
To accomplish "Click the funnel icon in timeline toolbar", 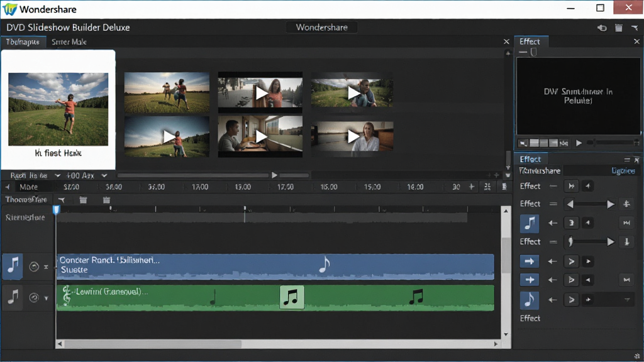I will pyautogui.click(x=62, y=200).
